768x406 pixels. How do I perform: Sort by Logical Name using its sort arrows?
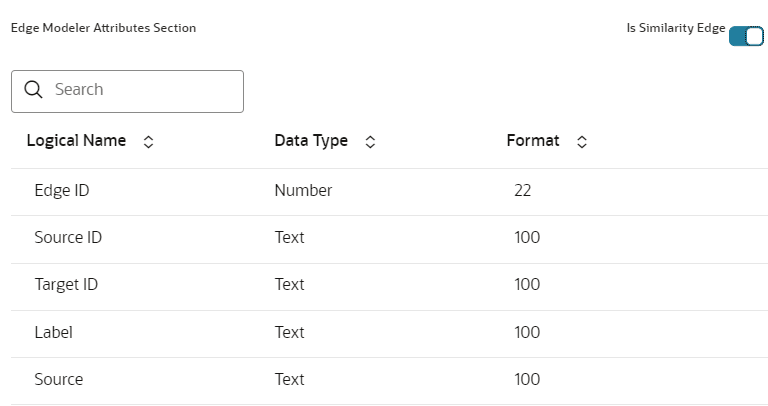point(149,142)
